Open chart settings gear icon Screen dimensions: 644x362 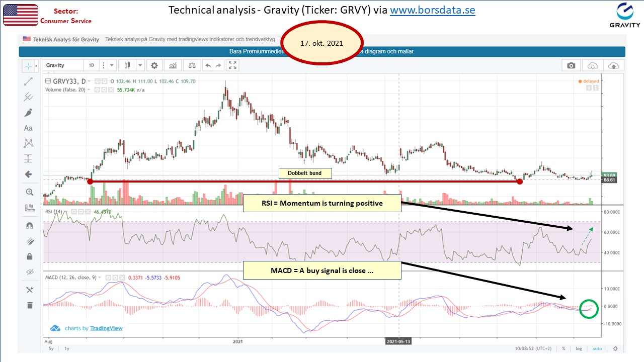(x=154, y=65)
